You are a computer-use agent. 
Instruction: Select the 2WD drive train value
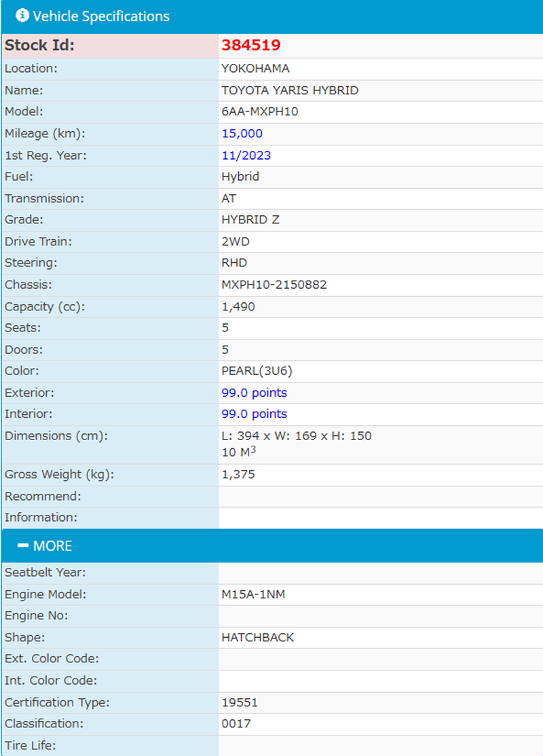pyautogui.click(x=236, y=241)
